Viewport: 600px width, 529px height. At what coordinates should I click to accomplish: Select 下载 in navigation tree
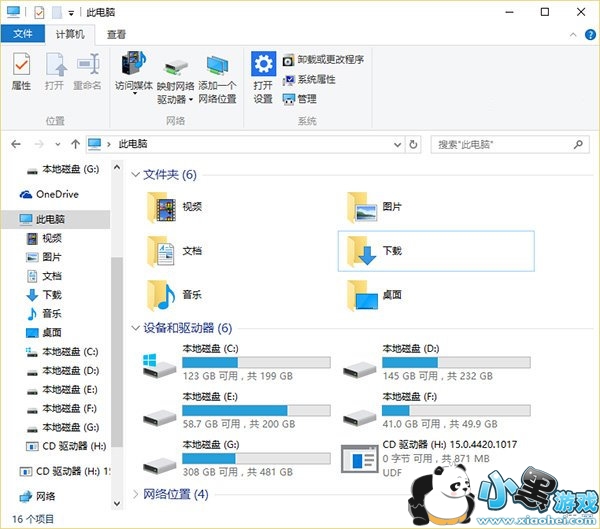pos(44,295)
